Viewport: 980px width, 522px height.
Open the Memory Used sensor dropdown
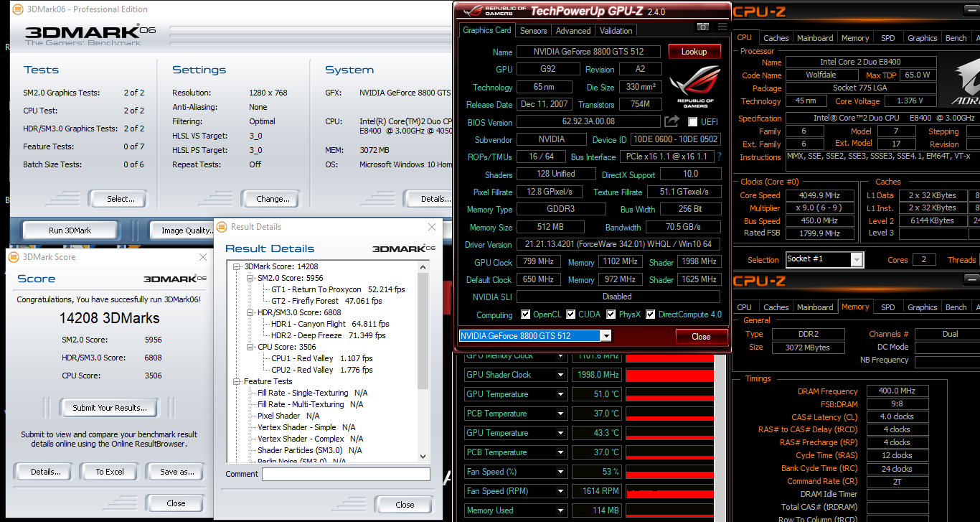click(560, 511)
